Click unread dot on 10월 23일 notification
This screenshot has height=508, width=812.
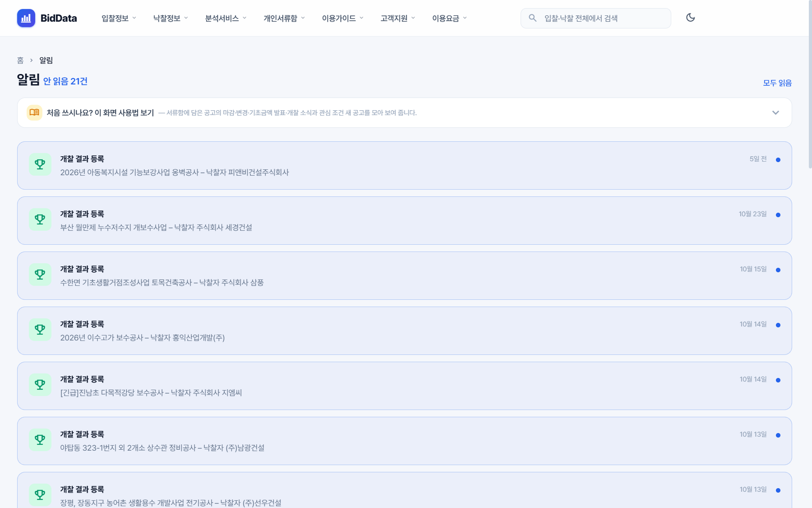(x=778, y=215)
